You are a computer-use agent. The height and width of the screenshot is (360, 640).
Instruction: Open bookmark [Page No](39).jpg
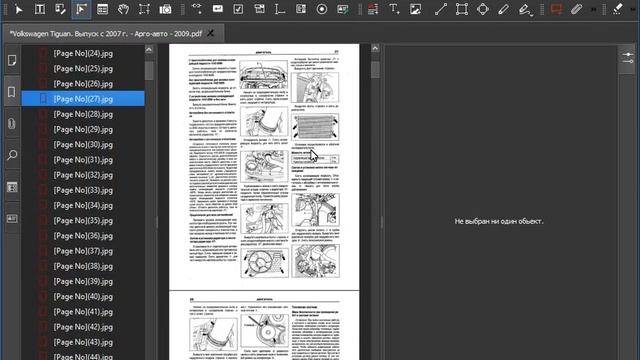click(x=83, y=281)
